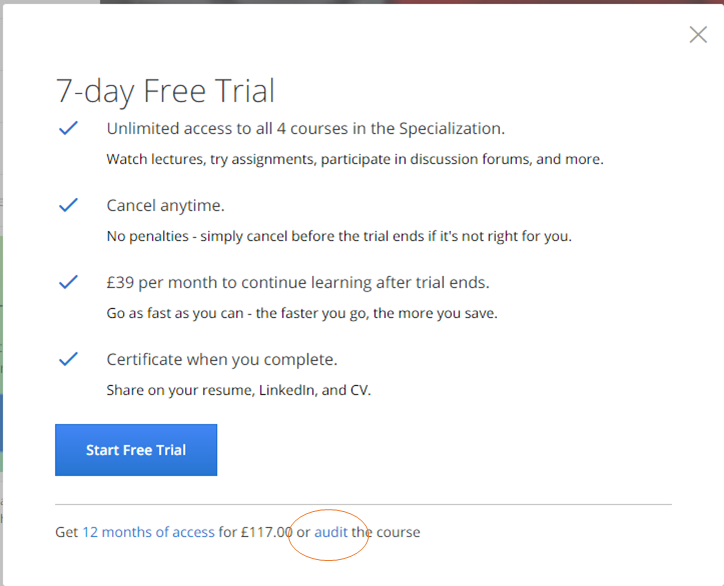
Task: Click the Go as fast as you can line
Action: point(302,314)
